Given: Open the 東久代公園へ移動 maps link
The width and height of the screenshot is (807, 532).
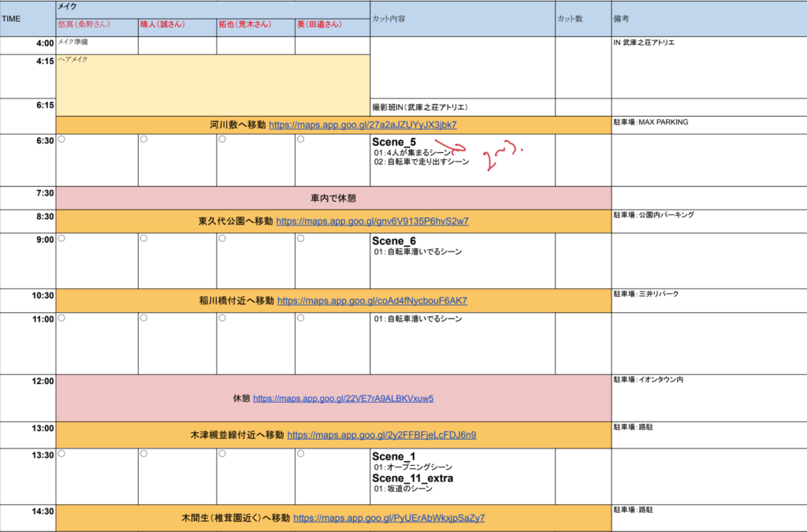Looking at the screenshot, I should tap(372, 221).
